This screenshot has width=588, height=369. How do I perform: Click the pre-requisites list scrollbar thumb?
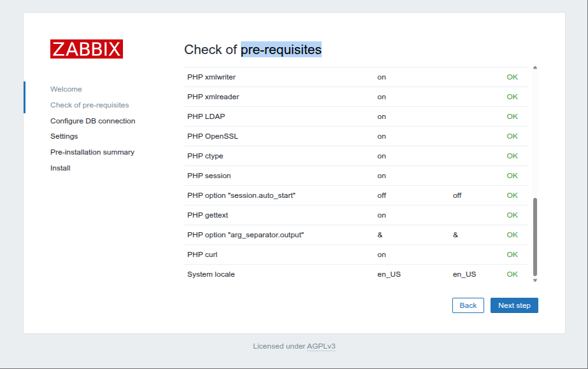[x=535, y=237]
